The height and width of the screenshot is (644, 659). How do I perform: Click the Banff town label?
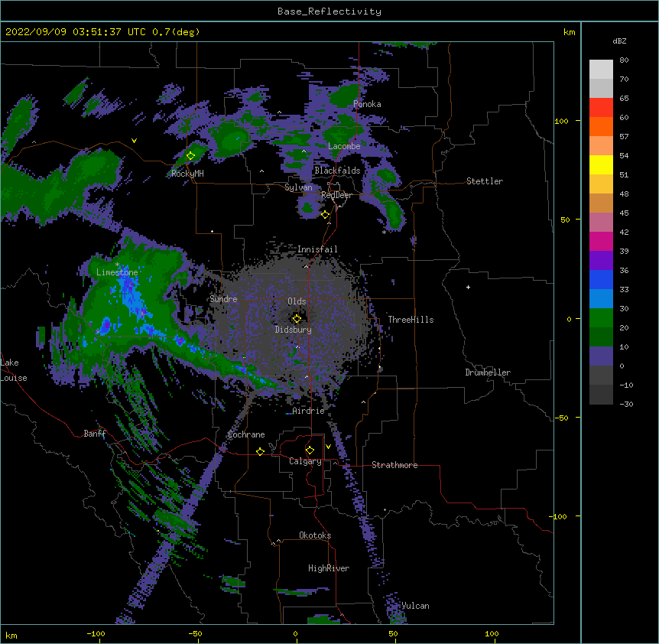click(x=95, y=434)
